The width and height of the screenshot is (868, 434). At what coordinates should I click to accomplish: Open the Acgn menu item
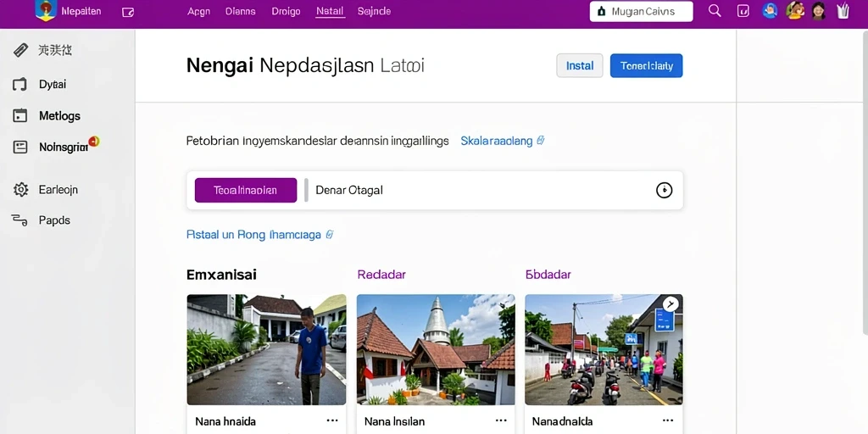click(198, 11)
